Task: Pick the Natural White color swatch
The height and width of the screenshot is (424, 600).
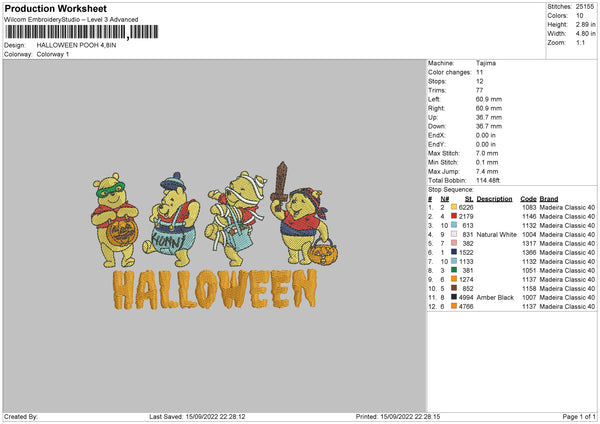Action: coord(455,234)
